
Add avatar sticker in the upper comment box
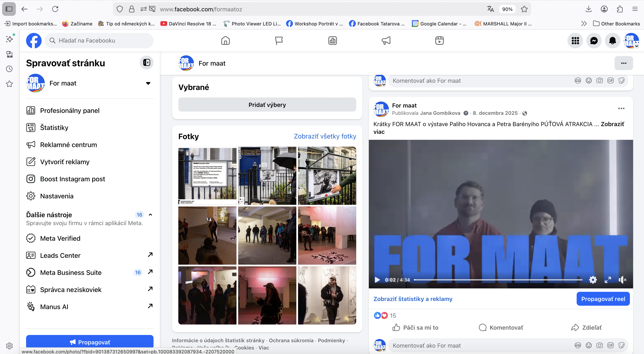tap(578, 81)
